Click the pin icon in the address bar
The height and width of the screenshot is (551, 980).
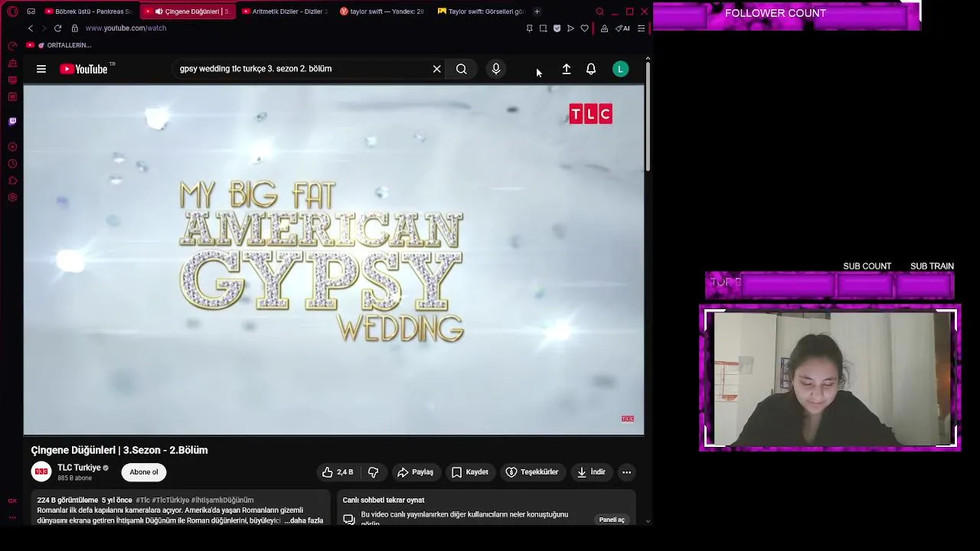point(529,28)
